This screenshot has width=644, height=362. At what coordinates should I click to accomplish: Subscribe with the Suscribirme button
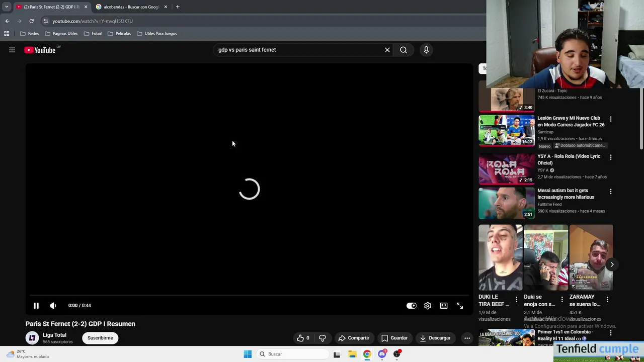pos(100,338)
